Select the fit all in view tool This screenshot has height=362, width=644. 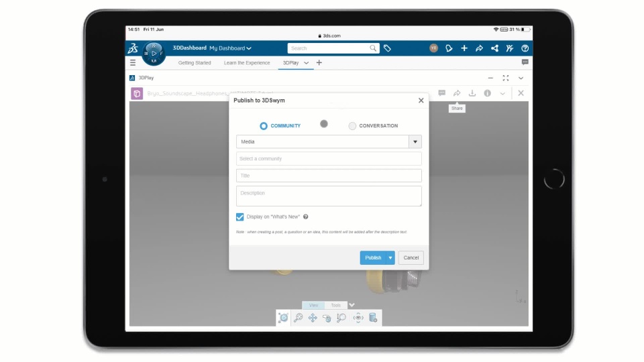[298, 318]
